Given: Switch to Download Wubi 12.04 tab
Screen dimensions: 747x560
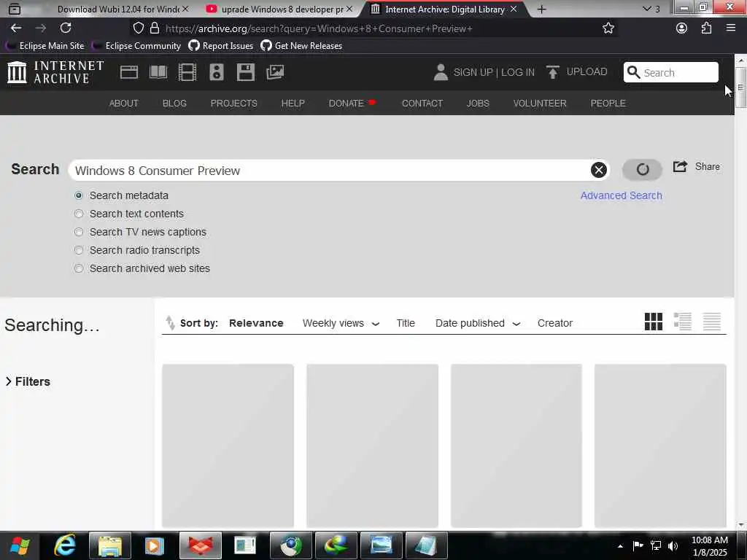Looking at the screenshot, I should click(118, 9).
